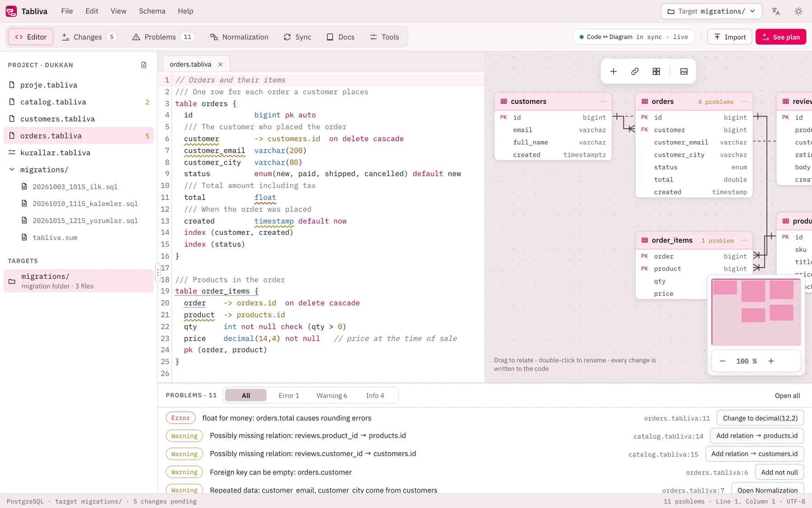Open the Tools tab
The width and height of the screenshot is (812, 508).
[x=385, y=37]
